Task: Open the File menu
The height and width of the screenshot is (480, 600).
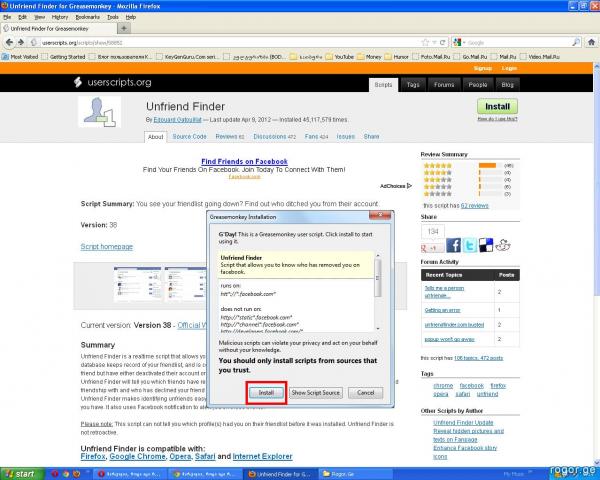Action: click(7, 17)
